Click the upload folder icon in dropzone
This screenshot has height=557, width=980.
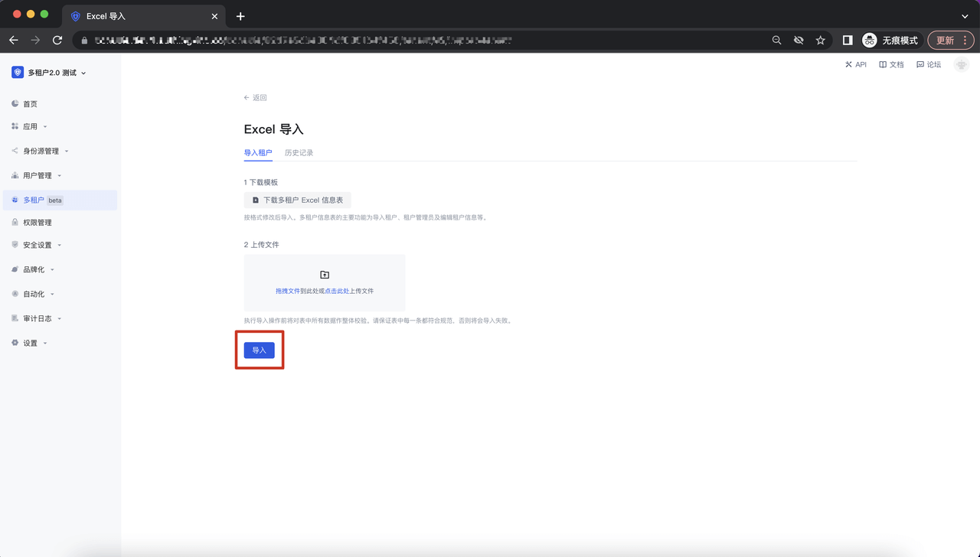tap(325, 275)
